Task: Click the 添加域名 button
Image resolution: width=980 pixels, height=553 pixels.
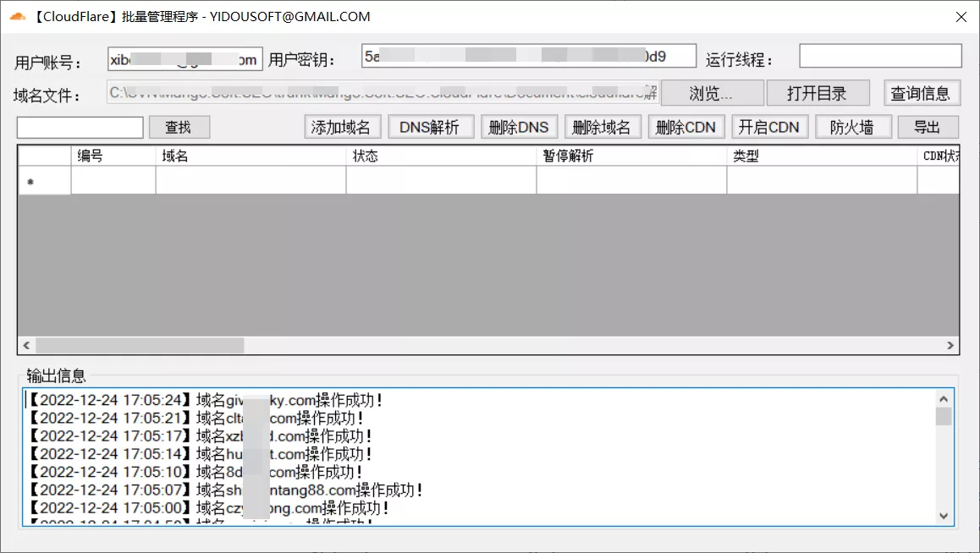Action: [343, 128]
